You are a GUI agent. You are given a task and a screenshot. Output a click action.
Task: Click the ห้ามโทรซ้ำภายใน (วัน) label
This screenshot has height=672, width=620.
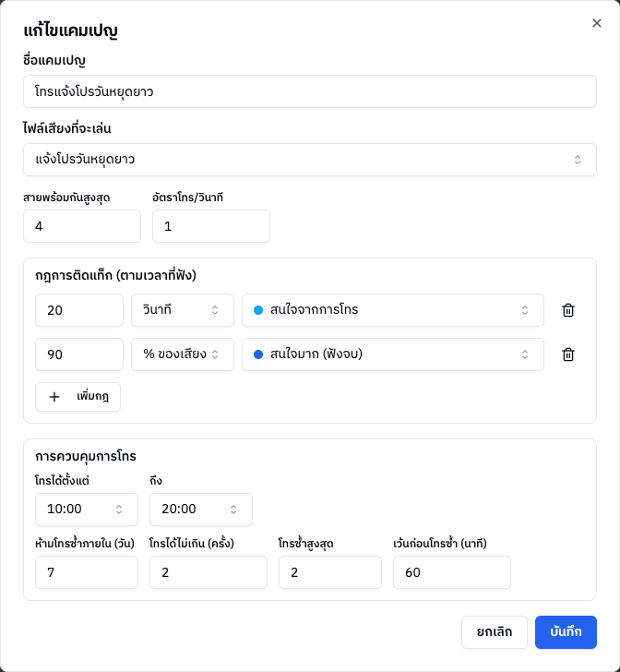click(x=85, y=544)
